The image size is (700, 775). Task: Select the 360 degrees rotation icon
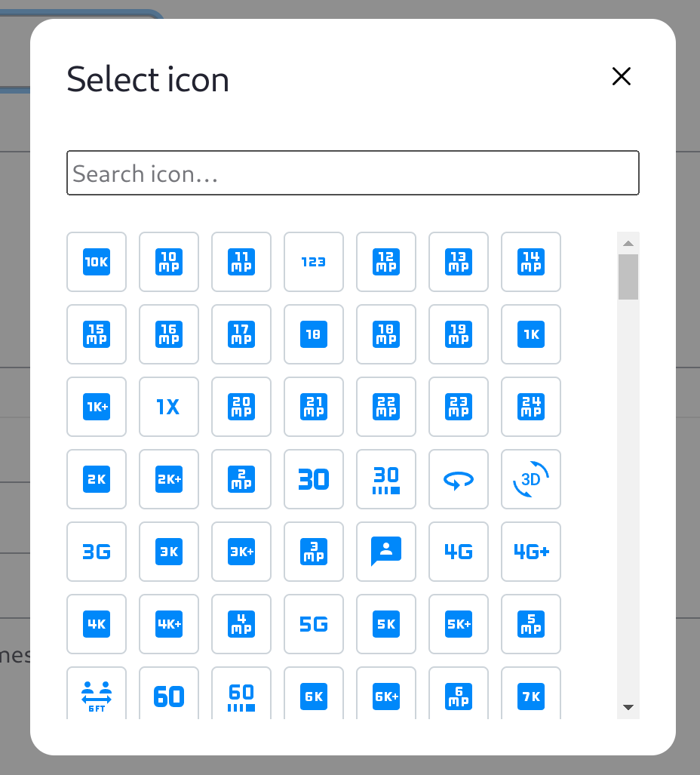[458, 479]
